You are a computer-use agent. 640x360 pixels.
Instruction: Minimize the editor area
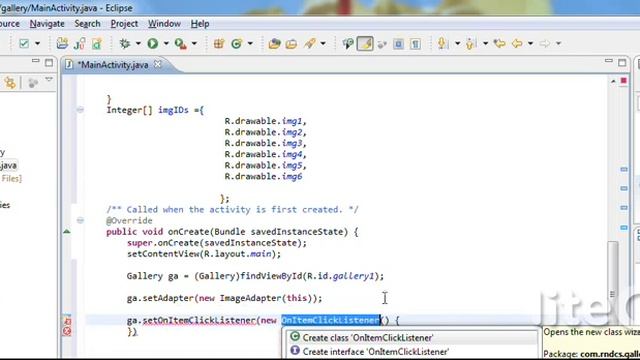[609, 61]
